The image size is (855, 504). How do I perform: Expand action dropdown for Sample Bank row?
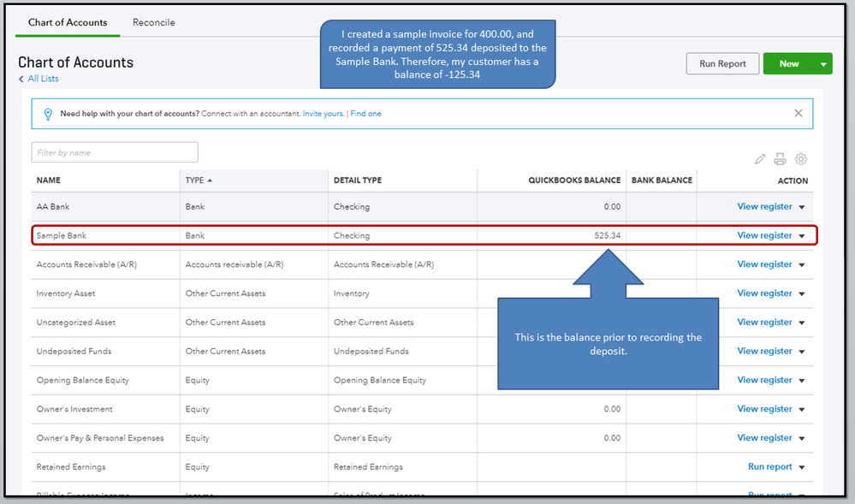[x=802, y=236]
